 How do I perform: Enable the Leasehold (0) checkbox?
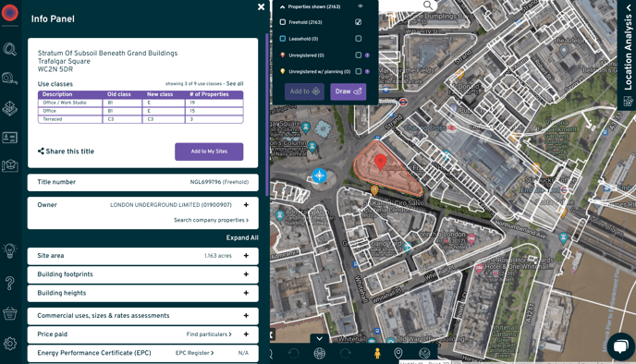coord(358,39)
